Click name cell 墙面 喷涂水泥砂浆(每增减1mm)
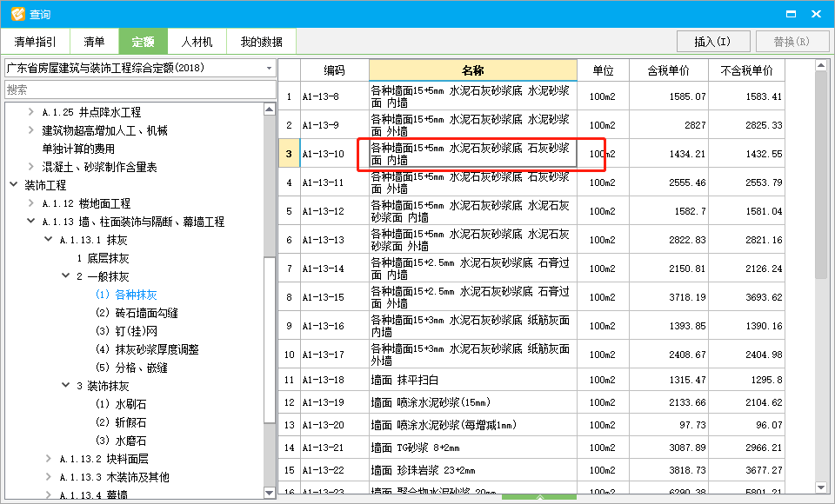This screenshot has width=835, height=504. [473, 425]
